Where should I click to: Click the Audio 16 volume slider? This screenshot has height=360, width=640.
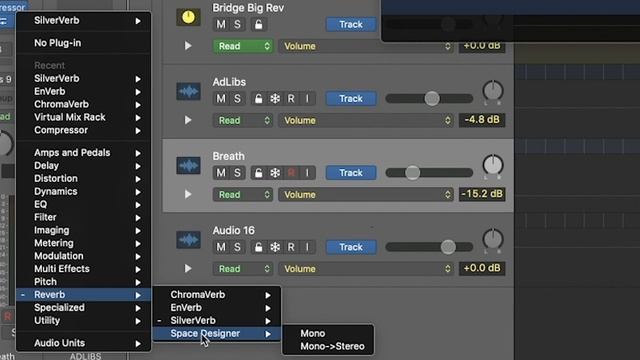tap(429, 247)
